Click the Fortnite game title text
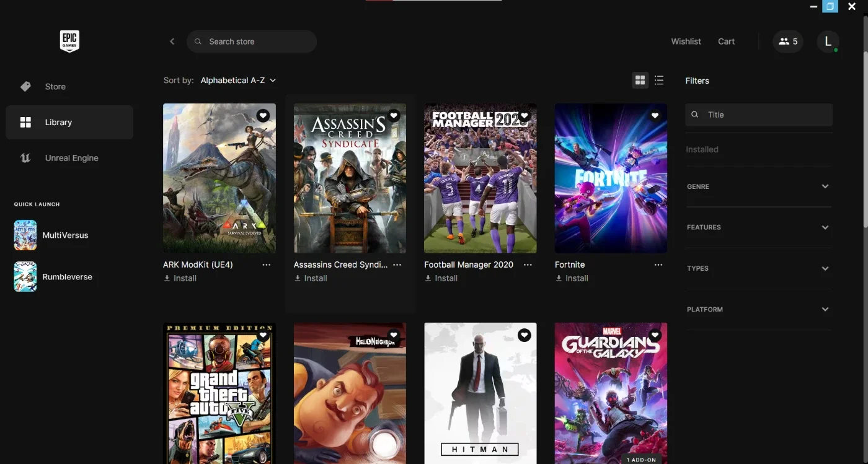Screen dimensions: 868x464 pyautogui.click(x=570, y=265)
